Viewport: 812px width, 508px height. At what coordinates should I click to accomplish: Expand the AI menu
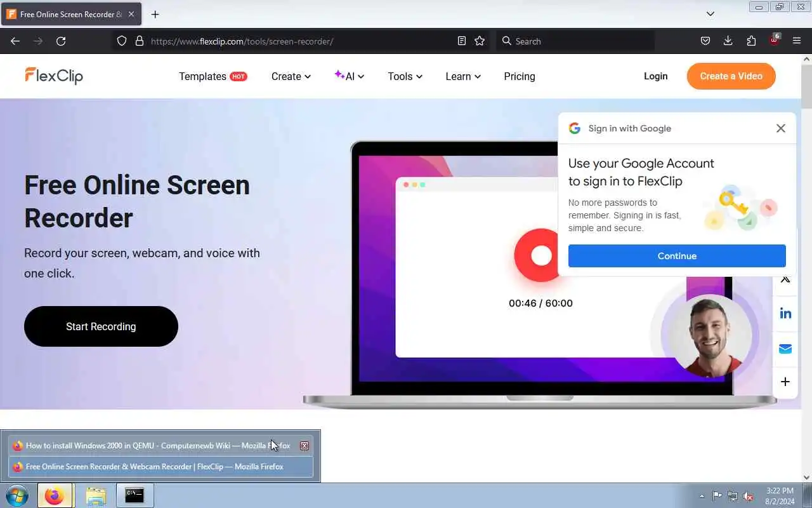[x=350, y=76]
